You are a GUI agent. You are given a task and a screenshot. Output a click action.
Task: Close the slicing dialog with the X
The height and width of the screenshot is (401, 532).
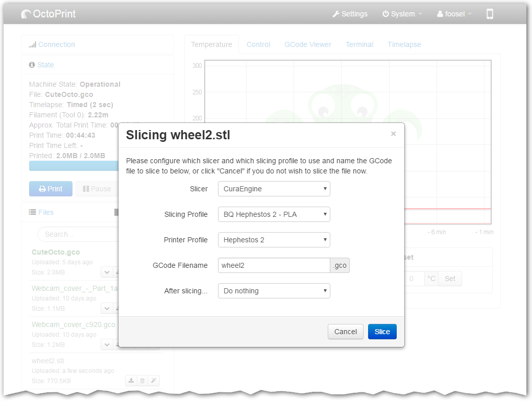393,134
